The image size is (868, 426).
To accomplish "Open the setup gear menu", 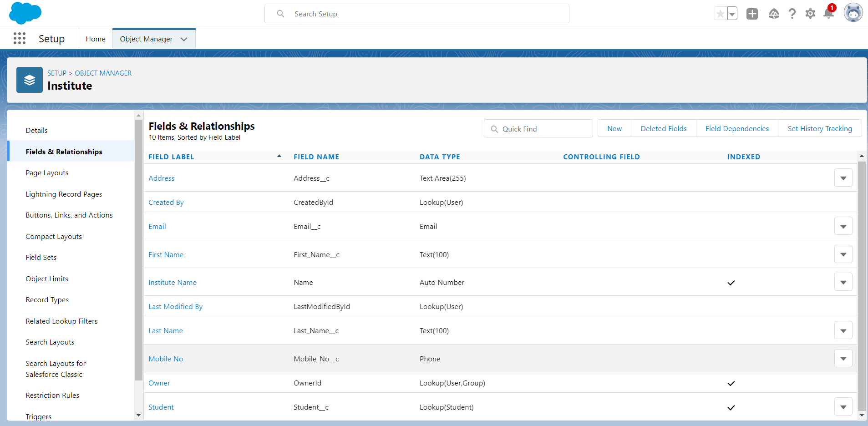I will [x=810, y=14].
